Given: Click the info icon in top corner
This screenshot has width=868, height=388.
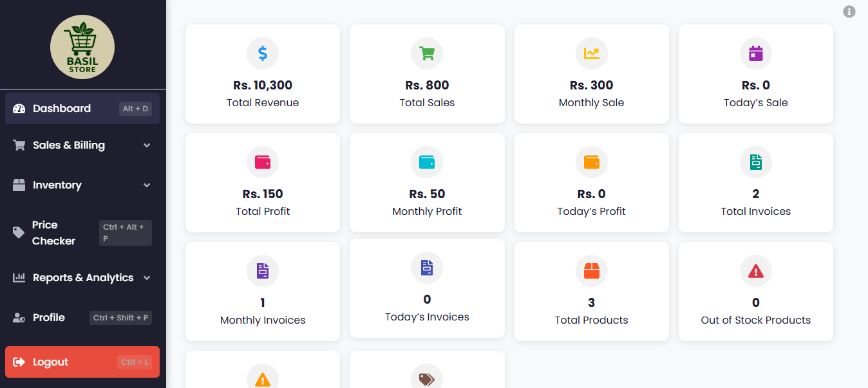Looking at the screenshot, I should tap(849, 12).
